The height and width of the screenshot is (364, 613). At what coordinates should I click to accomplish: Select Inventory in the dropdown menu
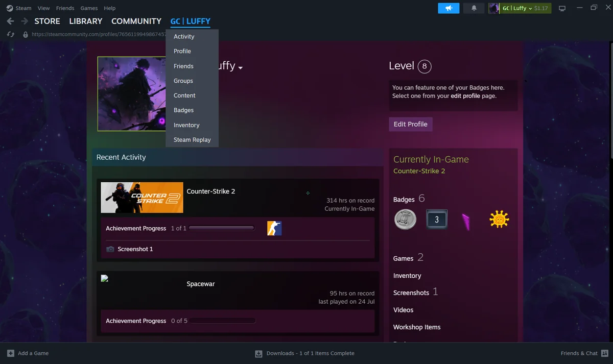click(x=192, y=125)
